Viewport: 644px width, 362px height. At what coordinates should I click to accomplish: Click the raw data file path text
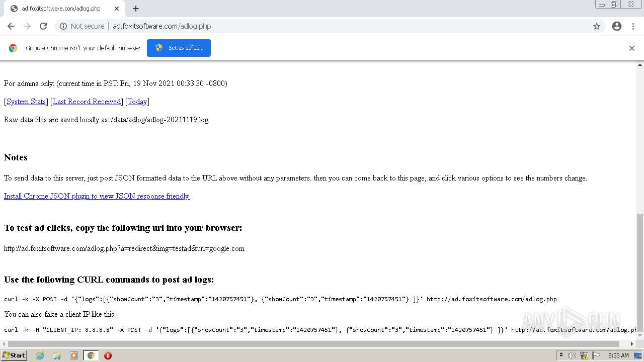pyautogui.click(x=159, y=120)
